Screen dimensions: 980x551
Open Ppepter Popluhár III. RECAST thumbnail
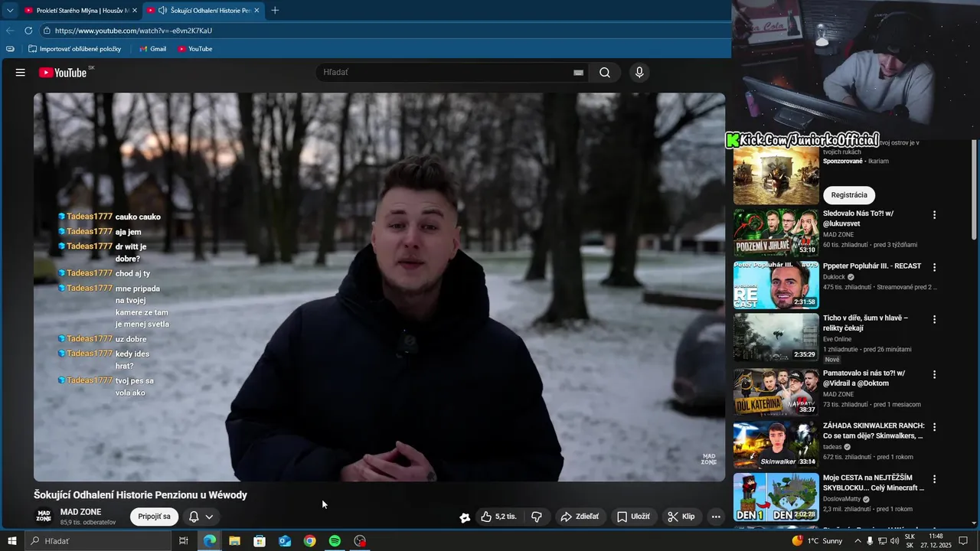click(x=776, y=285)
